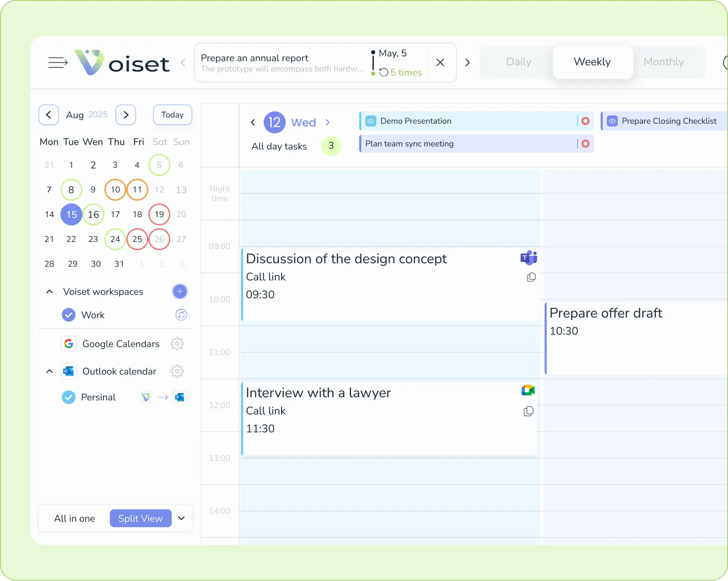Select highlighted August 15 in mini calendar
The height and width of the screenshot is (581, 728).
pyautogui.click(x=71, y=214)
